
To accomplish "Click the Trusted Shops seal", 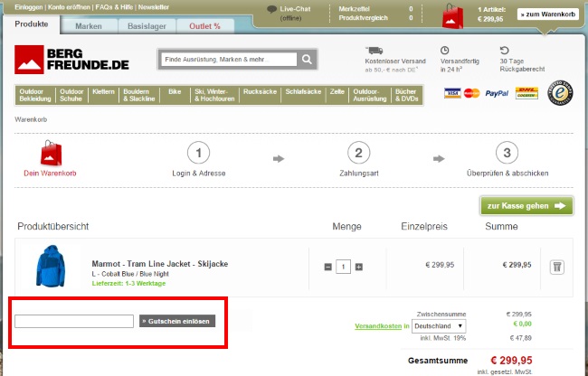I will [x=560, y=93].
